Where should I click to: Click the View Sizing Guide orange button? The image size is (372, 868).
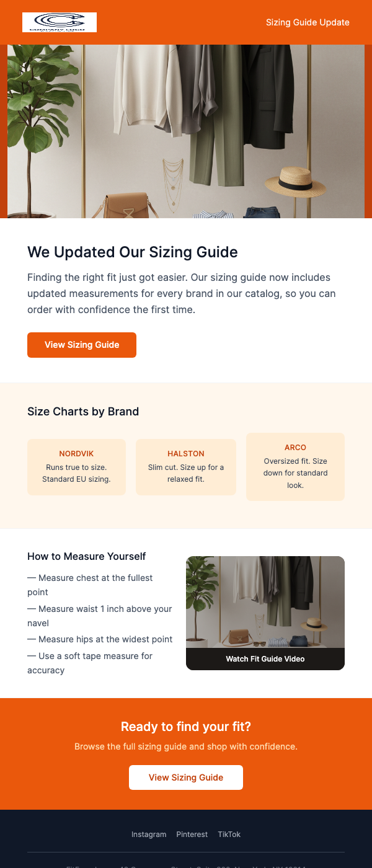pos(81,345)
